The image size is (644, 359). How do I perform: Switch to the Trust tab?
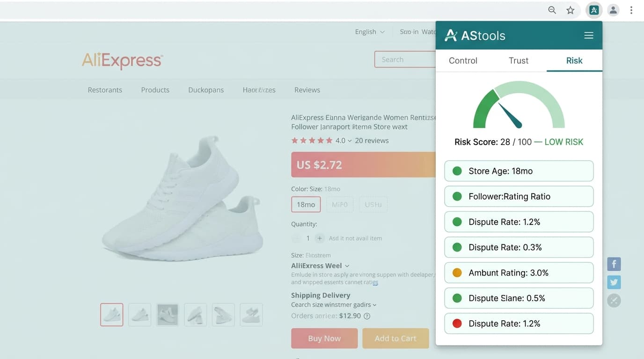click(519, 61)
